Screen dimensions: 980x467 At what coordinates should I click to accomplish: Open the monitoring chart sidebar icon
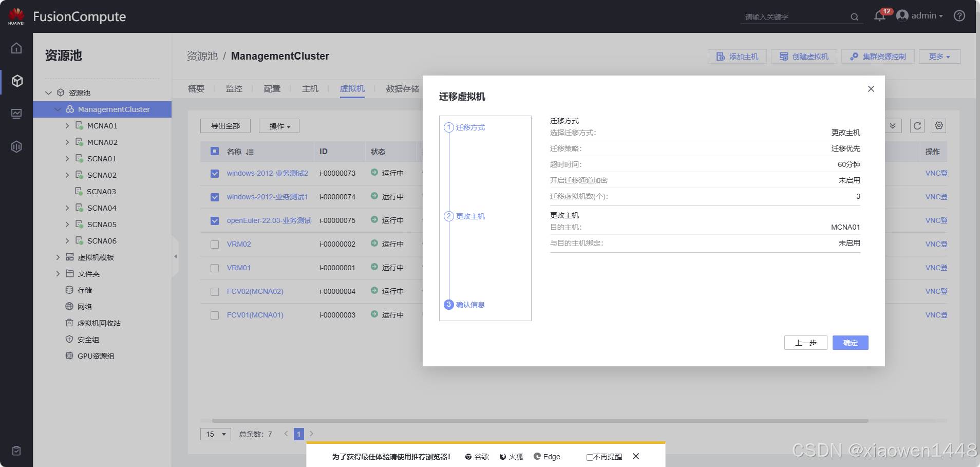(16, 114)
